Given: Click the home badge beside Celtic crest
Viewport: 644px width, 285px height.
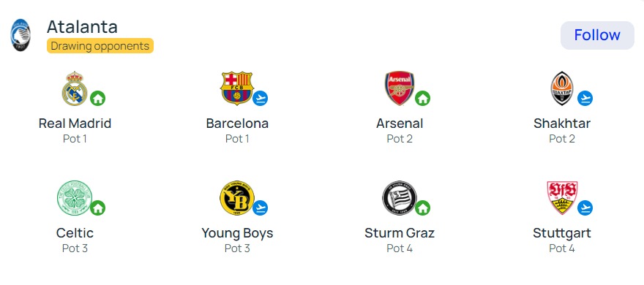Looking at the screenshot, I should (98, 208).
